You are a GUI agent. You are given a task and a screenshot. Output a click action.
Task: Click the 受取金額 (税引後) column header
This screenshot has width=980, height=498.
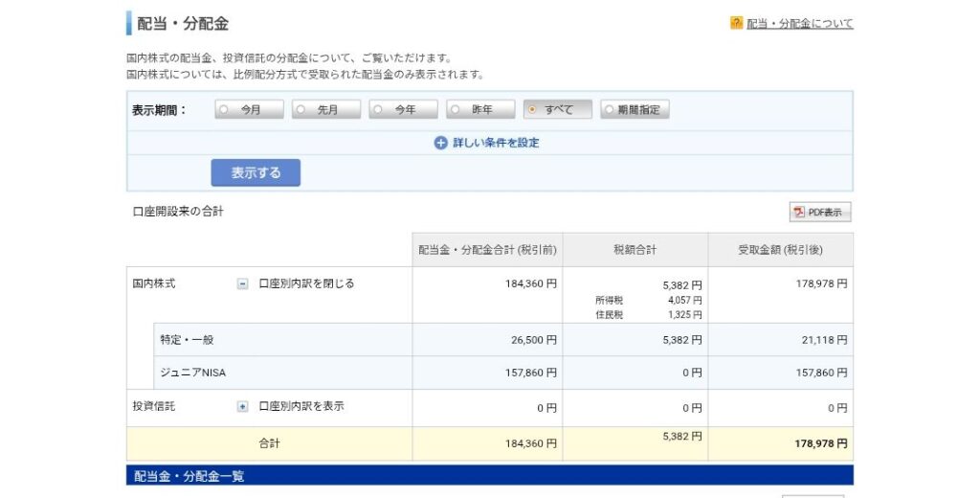point(781,250)
